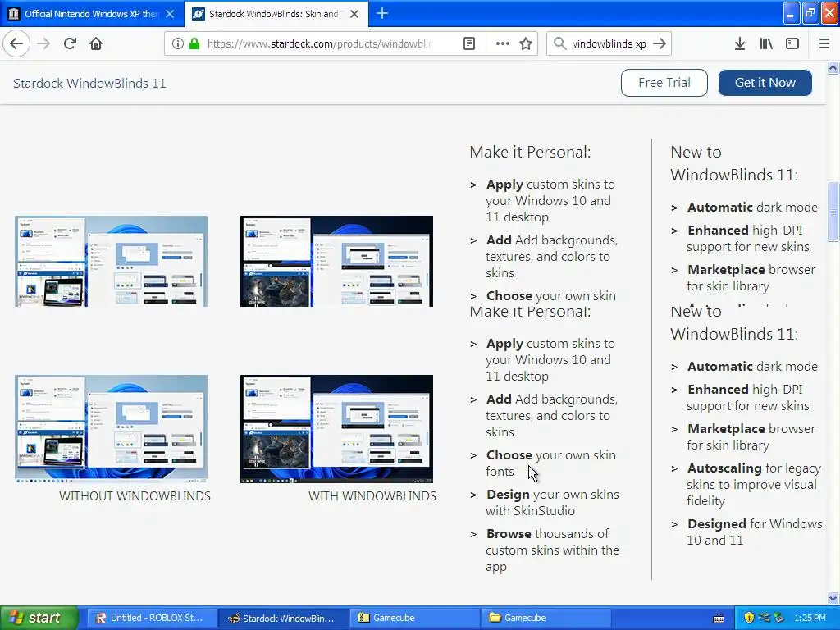
Task: Click the forward navigation arrow
Action: point(43,43)
